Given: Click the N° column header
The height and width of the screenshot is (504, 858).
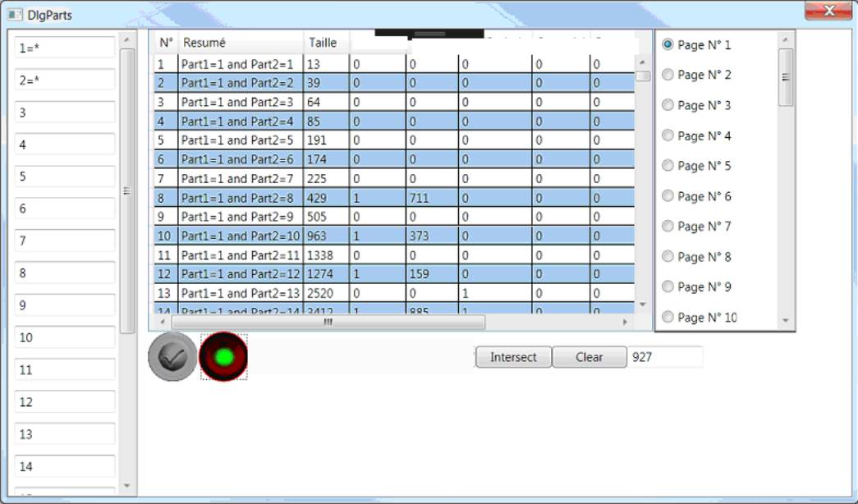Looking at the screenshot, I should click(x=166, y=43).
